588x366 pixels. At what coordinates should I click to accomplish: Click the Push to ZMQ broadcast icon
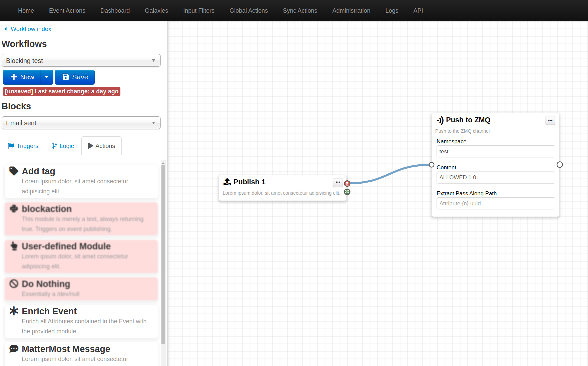coord(440,120)
